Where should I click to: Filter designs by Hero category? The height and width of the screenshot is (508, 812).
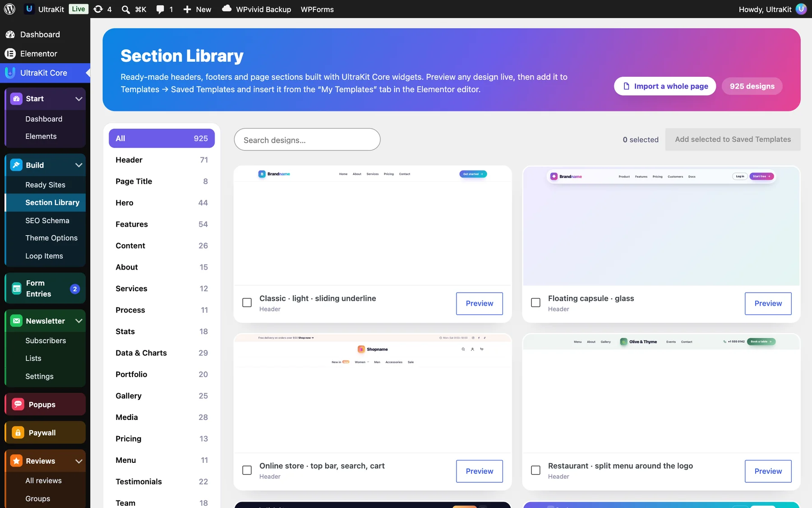pyautogui.click(x=161, y=203)
